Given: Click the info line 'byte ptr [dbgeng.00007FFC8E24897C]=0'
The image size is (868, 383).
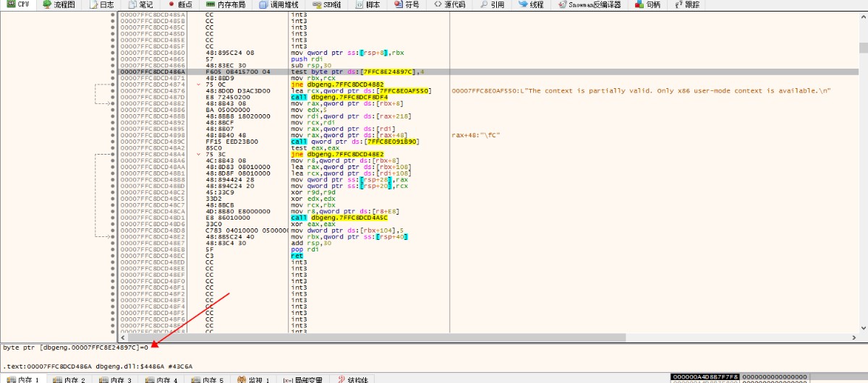Looking at the screenshot, I should tap(76, 348).
